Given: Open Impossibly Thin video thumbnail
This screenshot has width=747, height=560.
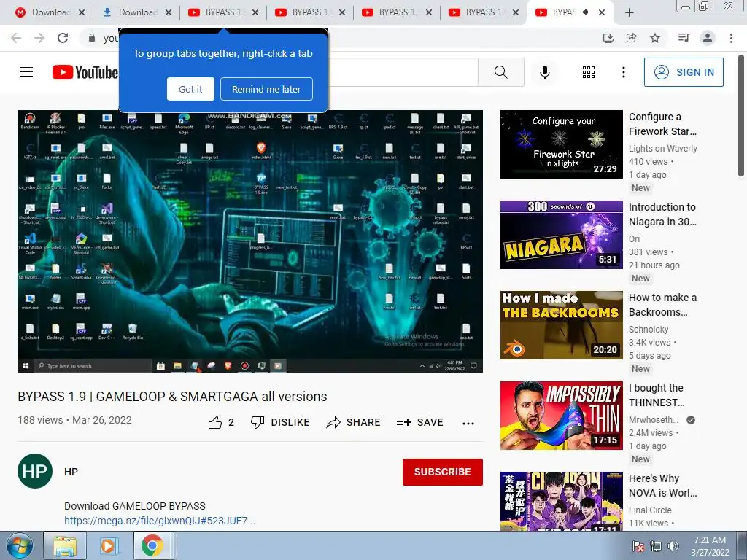Looking at the screenshot, I should 561,416.
